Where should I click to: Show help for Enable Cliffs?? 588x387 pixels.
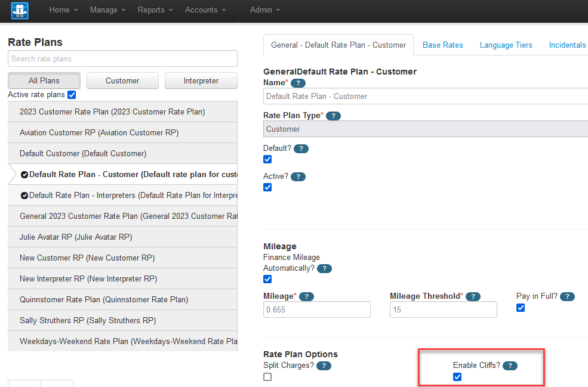tap(510, 366)
